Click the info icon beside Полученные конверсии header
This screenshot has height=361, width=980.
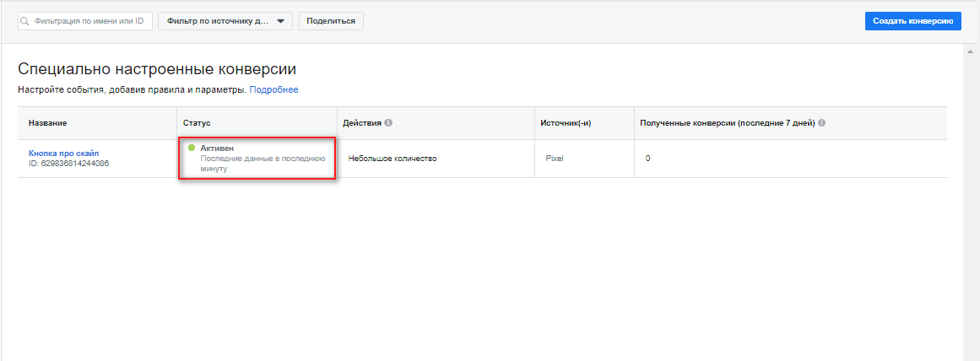click(x=822, y=123)
